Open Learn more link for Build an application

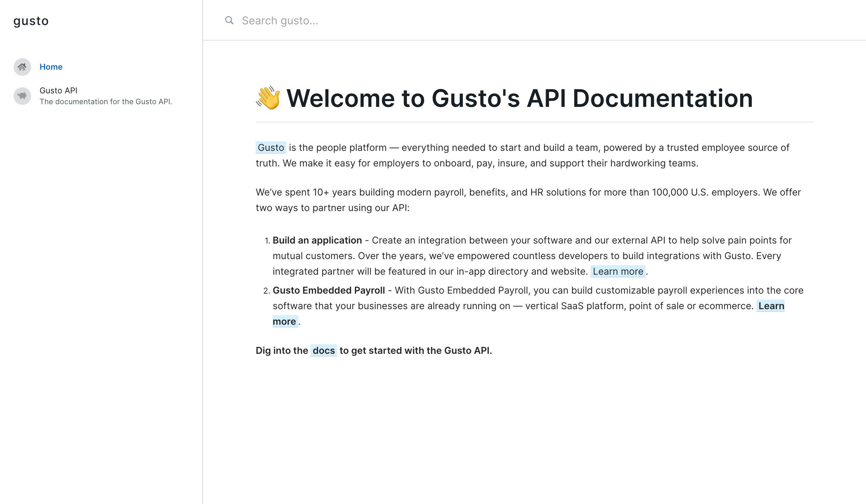(618, 271)
